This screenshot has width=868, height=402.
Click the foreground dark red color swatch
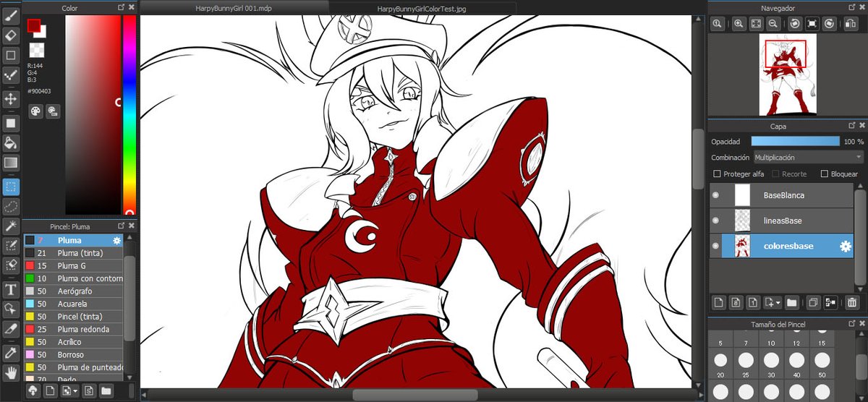click(x=33, y=25)
